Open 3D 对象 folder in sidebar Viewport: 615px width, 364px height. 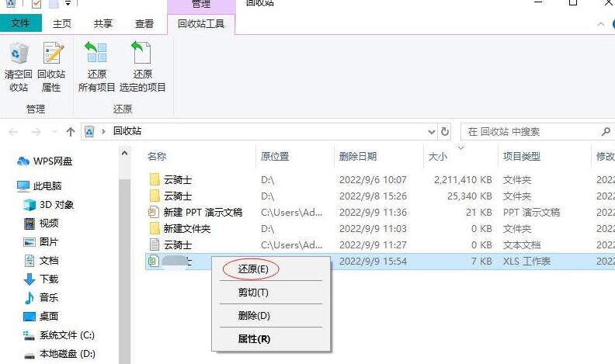[x=49, y=205]
